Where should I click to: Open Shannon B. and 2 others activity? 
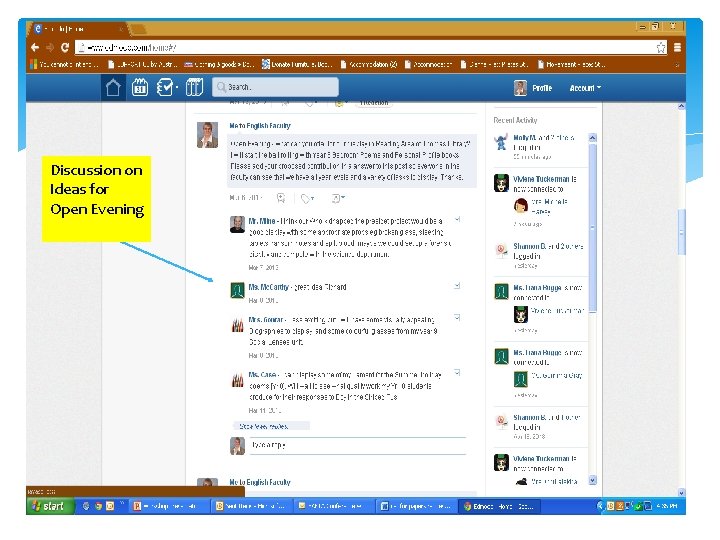pyautogui.click(x=548, y=246)
